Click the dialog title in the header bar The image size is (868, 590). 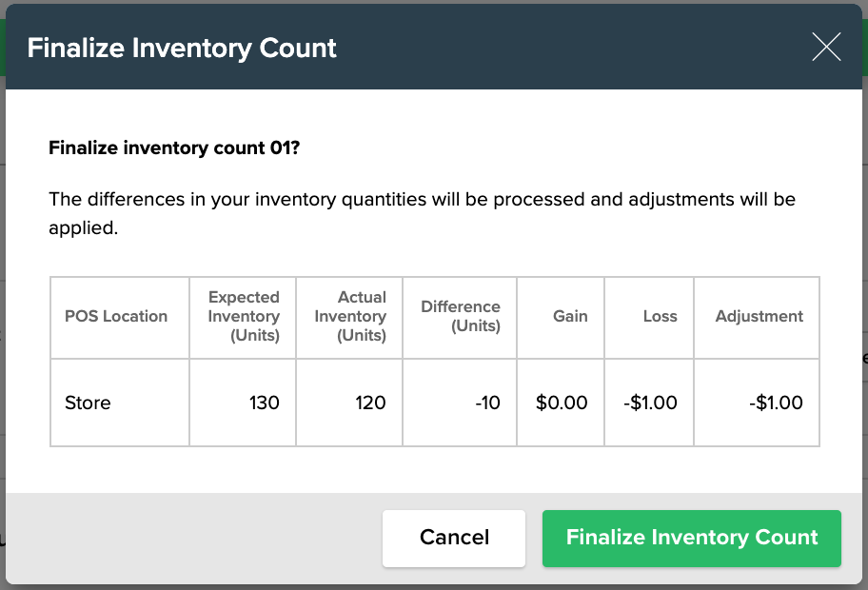pyautogui.click(x=182, y=48)
